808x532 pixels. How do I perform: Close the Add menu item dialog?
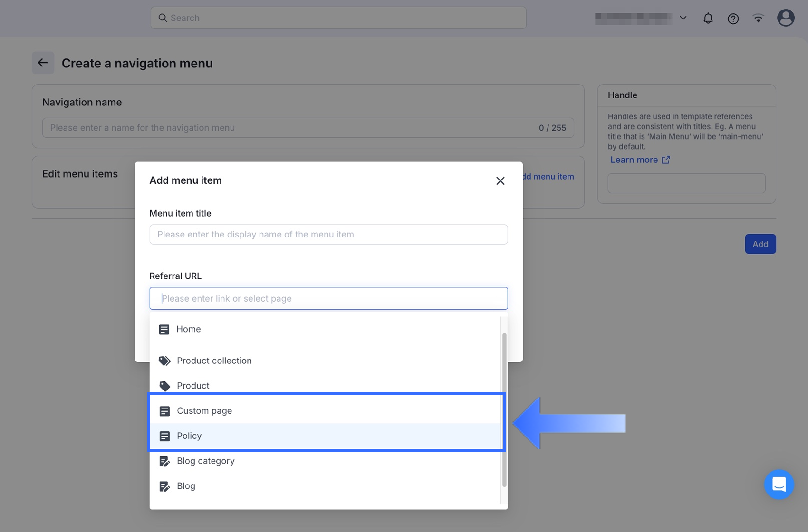tap(500, 180)
